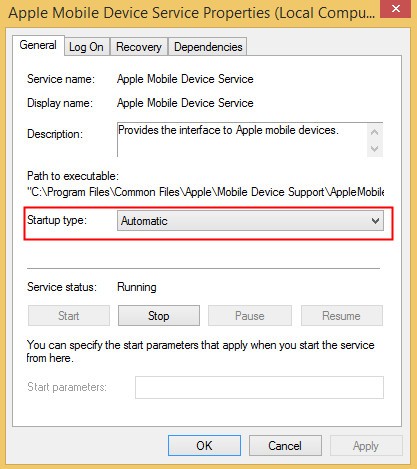
Task: Click the description scroll up arrow
Action: point(375,132)
